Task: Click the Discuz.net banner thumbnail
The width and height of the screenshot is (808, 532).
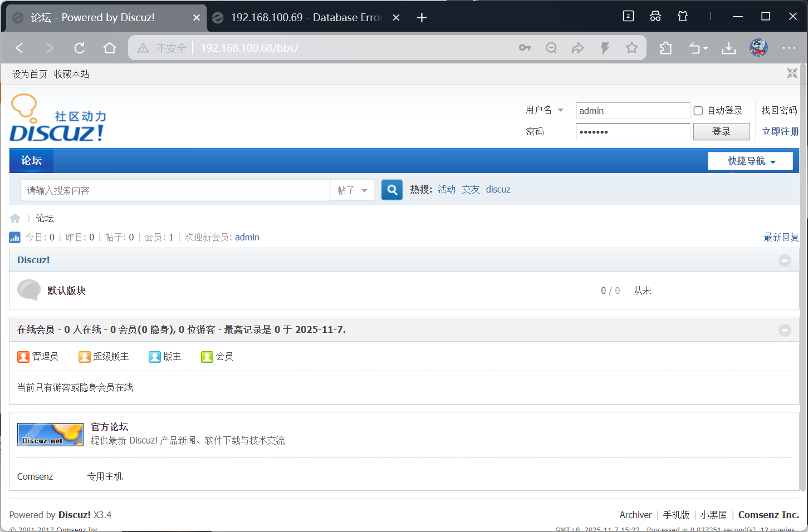Action: click(50, 434)
